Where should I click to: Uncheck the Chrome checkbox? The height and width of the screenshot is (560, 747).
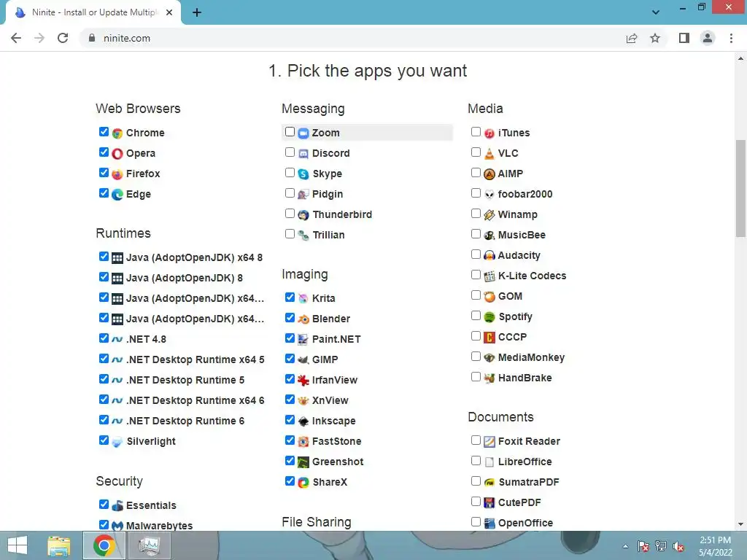click(104, 131)
